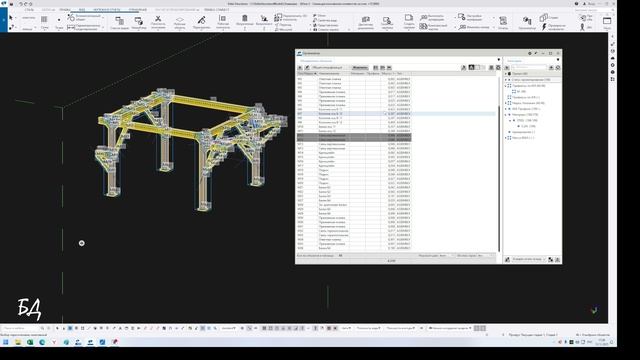The width and height of the screenshot is (640, 360).
Task: Click the export icon at Organizer categories bottom-left
Action: tap(507, 259)
